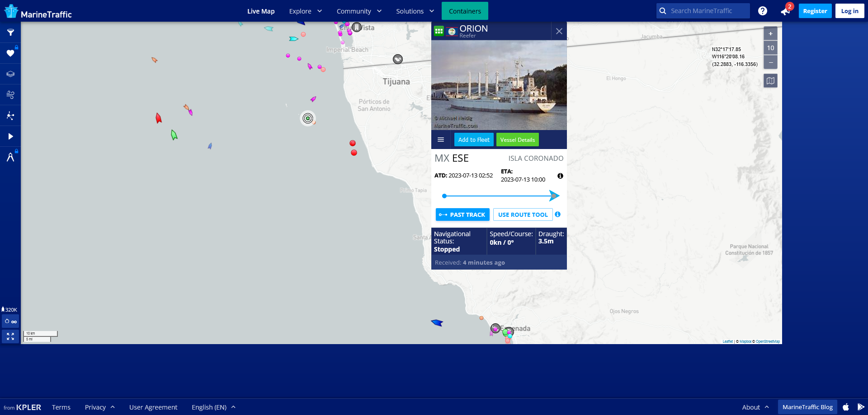
Task: Open the User Agreement link
Action: pyautogui.click(x=153, y=407)
